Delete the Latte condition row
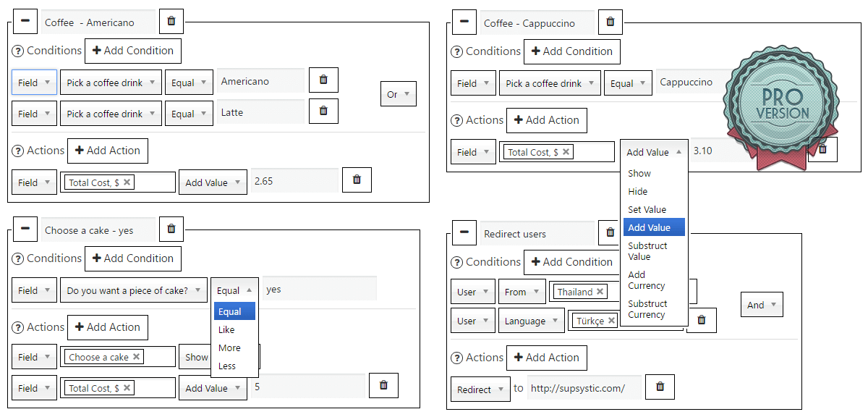The height and width of the screenshot is (417, 868). tap(323, 111)
